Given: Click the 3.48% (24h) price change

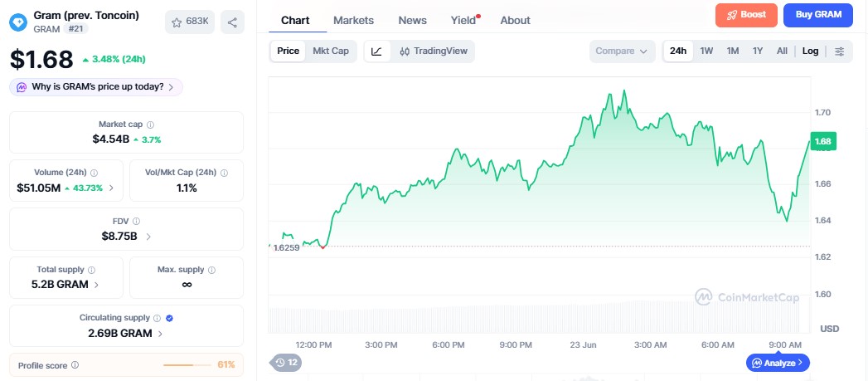Looking at the screenshot, I should [x=114, y=59].
